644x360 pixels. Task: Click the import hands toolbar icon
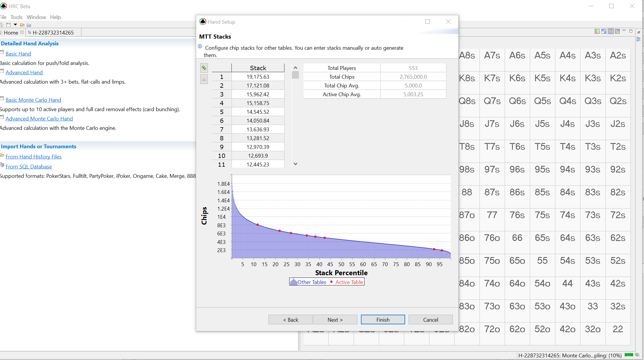[x=29, y=25]
